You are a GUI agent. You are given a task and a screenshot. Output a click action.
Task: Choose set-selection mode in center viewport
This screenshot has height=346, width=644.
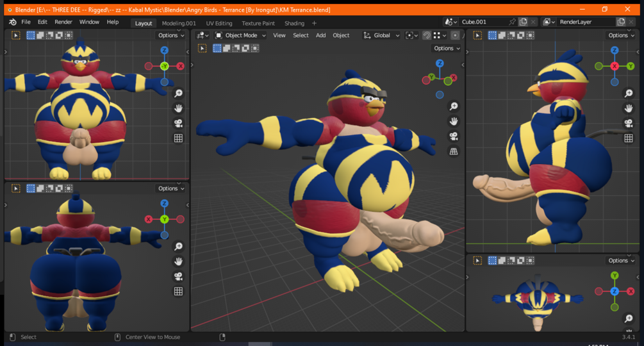tap(217, 49)
